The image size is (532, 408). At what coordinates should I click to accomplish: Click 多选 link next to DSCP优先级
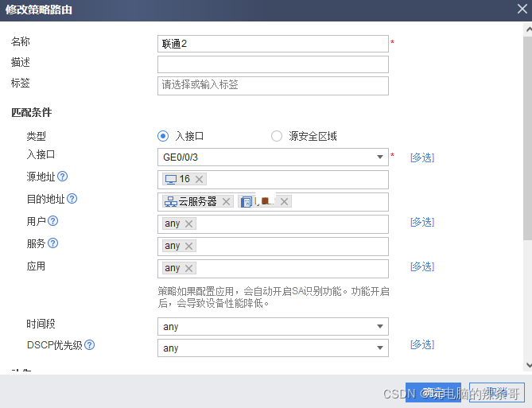tap(422, 344)
